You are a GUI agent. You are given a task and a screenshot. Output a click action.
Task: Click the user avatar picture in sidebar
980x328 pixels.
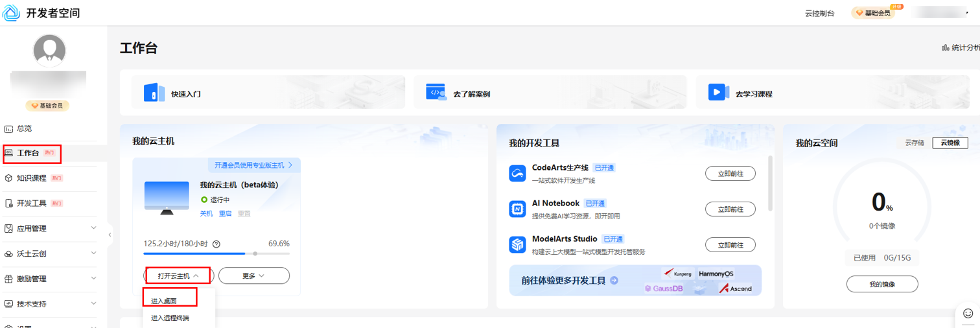point(49,51)
